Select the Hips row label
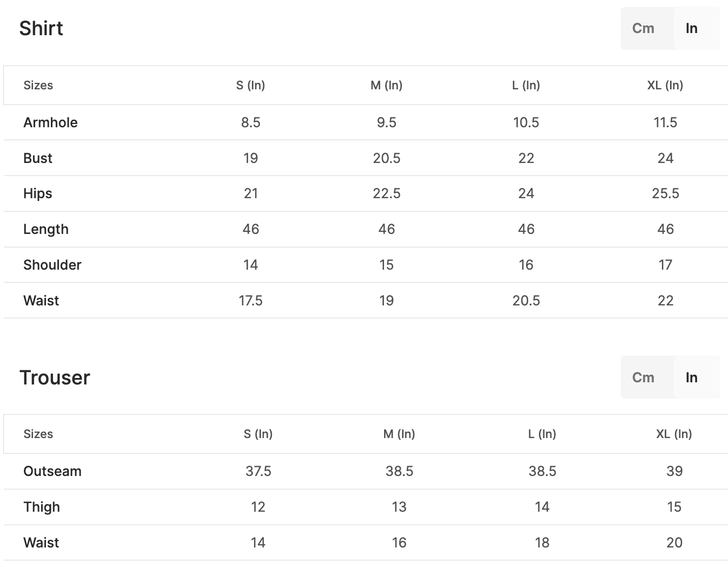 tap(38, 193)
